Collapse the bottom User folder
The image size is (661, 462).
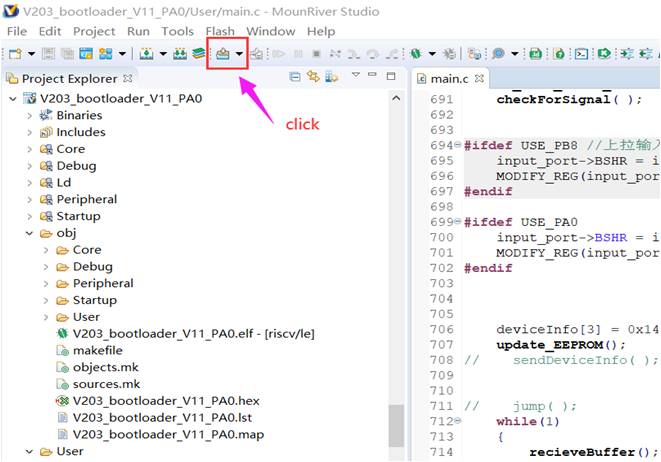pyautogui.click(x=30, y=451)
